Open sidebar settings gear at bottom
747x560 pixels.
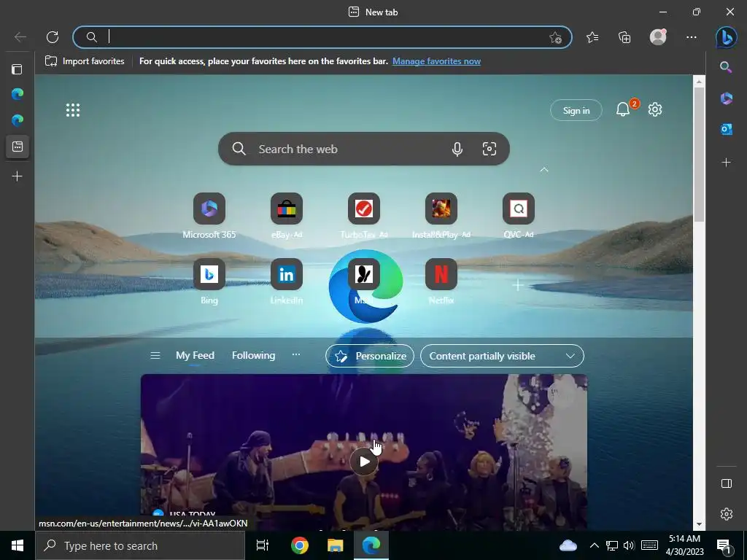726,514
